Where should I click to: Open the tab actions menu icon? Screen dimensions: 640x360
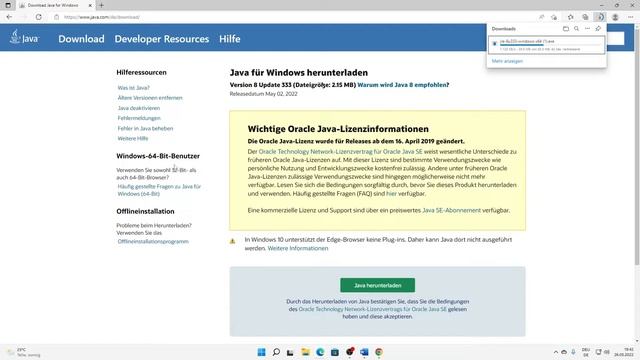tap(8, 5)
